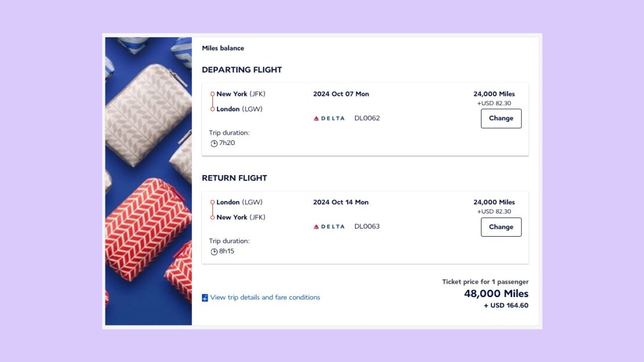The width and height of the screenshot is (644, 362).
Task: Click return route line icon LGW to JFK
Action: [x=212, y=210]
